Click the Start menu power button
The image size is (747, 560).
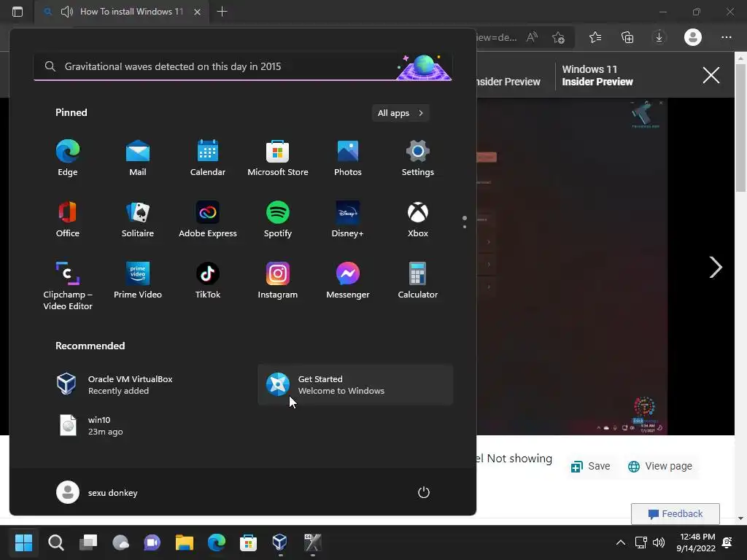point(424,492)
